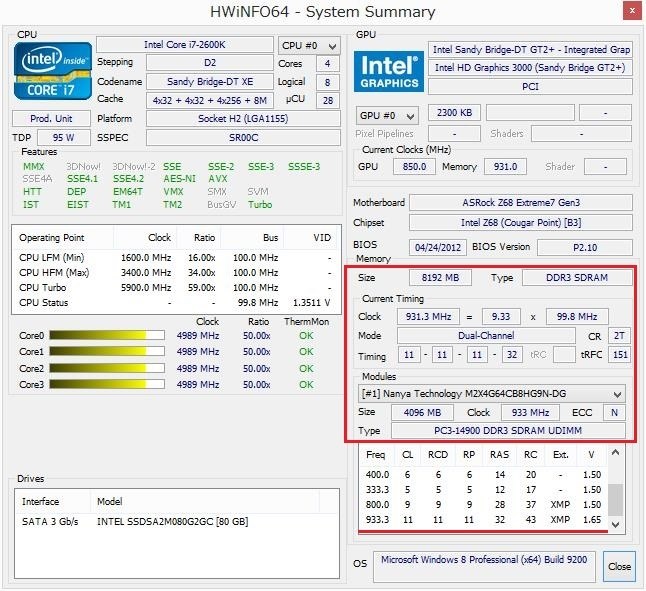Click the Socket H2 (LGA1155) platform field
646x591 pixels.
243,119
